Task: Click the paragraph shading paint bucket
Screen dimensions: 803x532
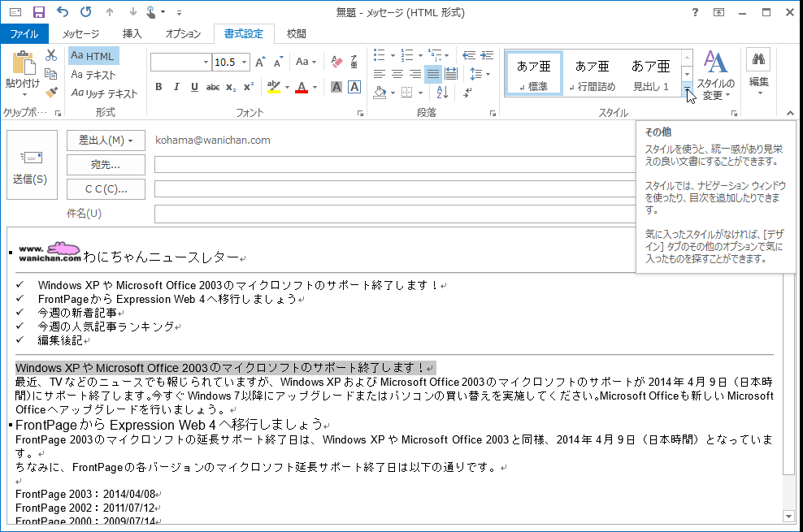Action: click(380, 92)
